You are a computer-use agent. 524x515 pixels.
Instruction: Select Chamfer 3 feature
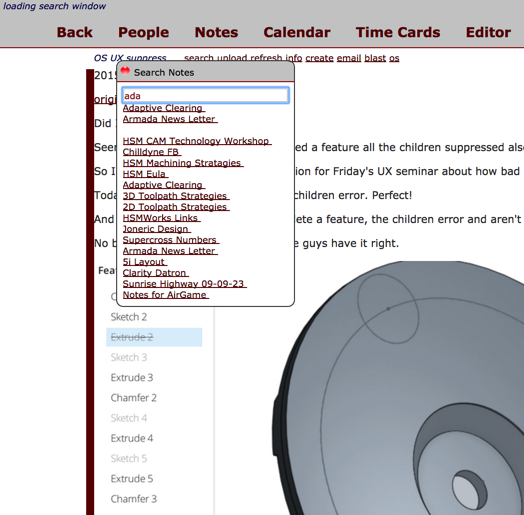pos(134,499)
